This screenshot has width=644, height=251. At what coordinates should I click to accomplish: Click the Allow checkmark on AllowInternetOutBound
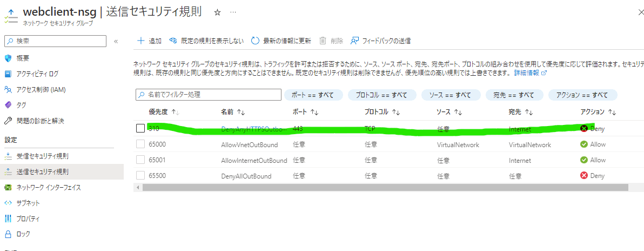click(583, 160)
